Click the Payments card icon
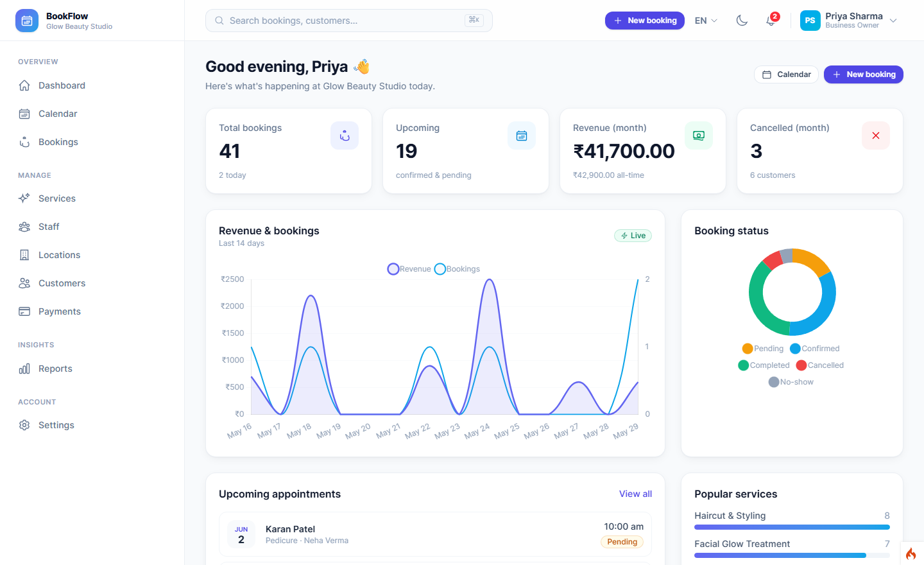This screenshot has height=565, width=924. (24, 311)
